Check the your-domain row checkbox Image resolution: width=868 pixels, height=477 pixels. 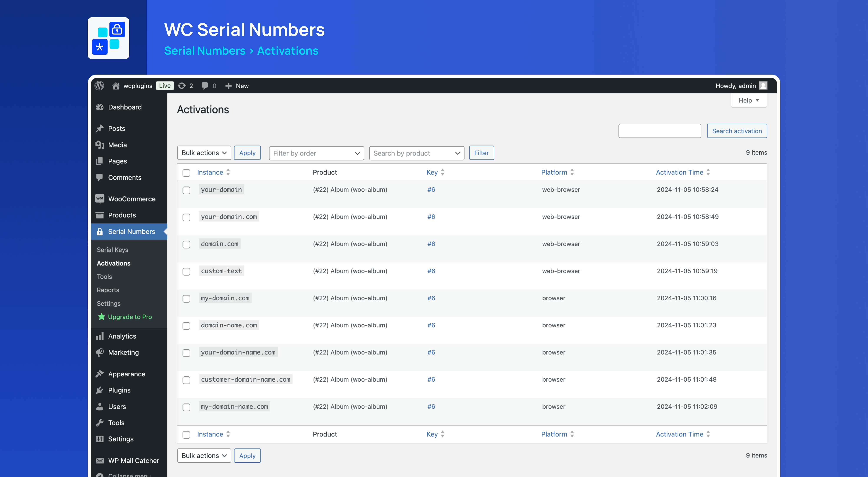186,190
